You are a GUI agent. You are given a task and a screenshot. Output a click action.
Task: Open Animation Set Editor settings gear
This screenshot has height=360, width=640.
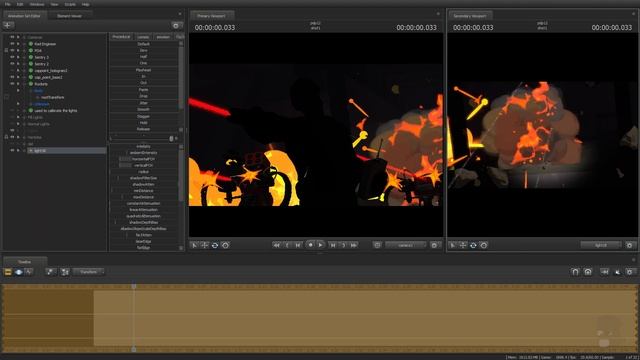click(x=176, y=25)
